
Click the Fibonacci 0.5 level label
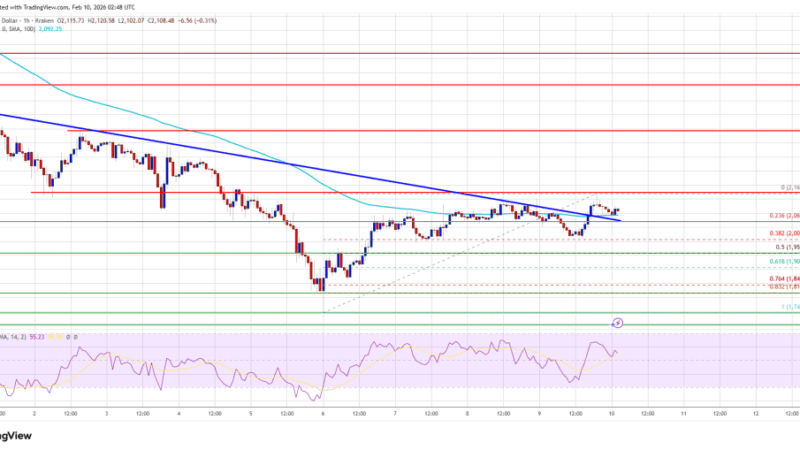pyautogui.click(x=788, y=247)
